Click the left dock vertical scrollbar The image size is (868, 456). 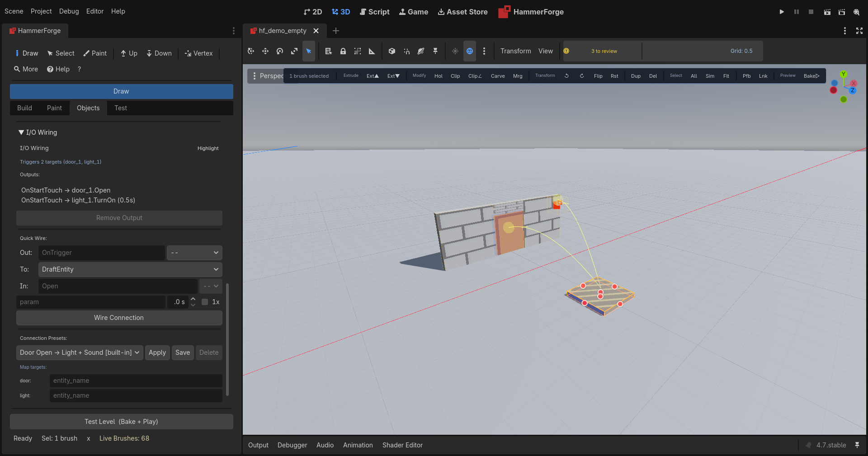227,339
